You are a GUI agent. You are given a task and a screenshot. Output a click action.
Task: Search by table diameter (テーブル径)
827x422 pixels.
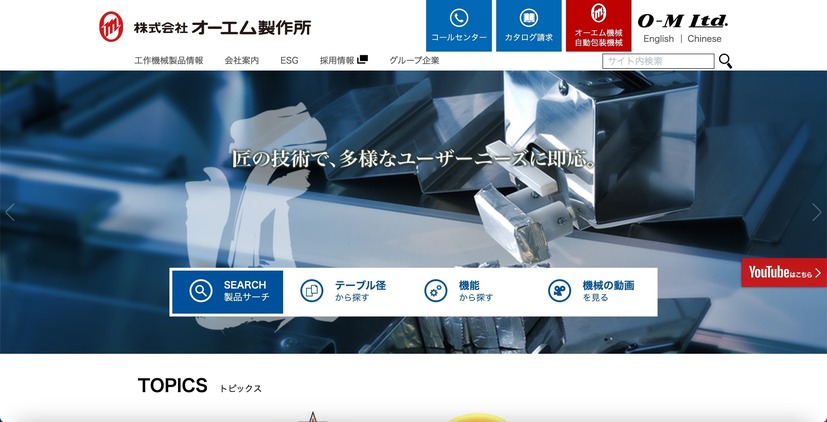(346, 291)
